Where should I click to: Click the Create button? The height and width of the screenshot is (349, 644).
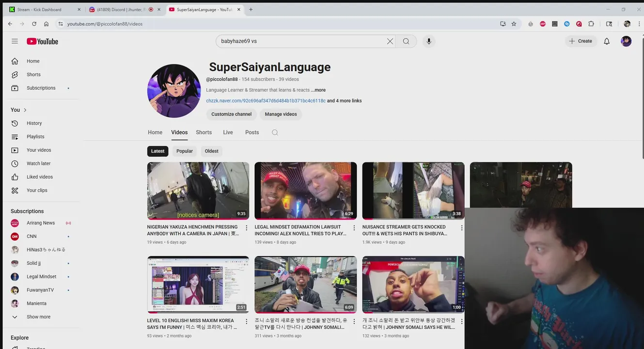[581, 41]
